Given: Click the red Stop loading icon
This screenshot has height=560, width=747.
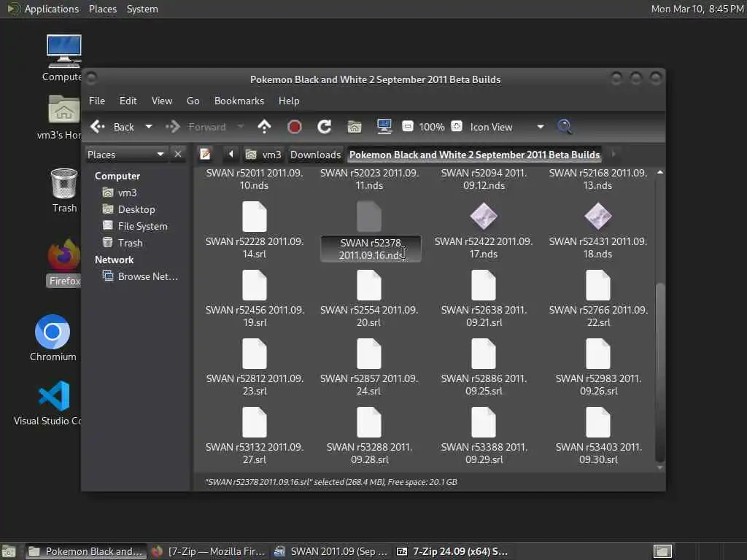Looking at the screenshot, I should tap(295, 127).
